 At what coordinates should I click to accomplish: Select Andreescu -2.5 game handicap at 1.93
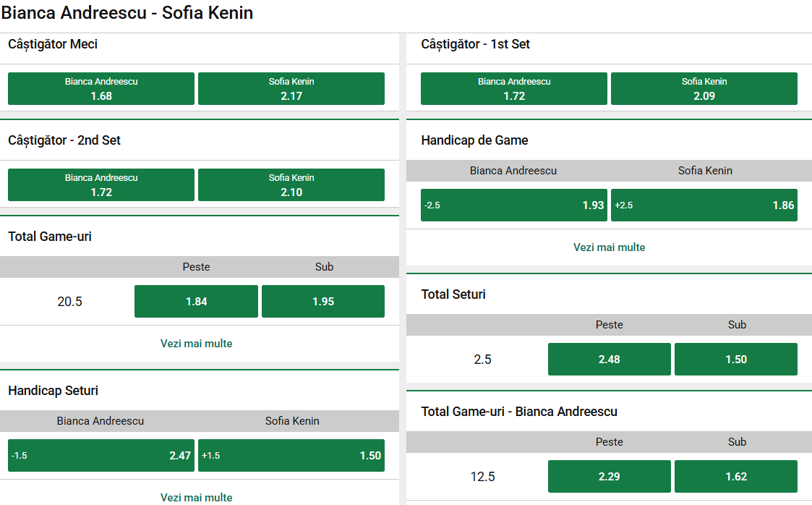click(513, 205)
